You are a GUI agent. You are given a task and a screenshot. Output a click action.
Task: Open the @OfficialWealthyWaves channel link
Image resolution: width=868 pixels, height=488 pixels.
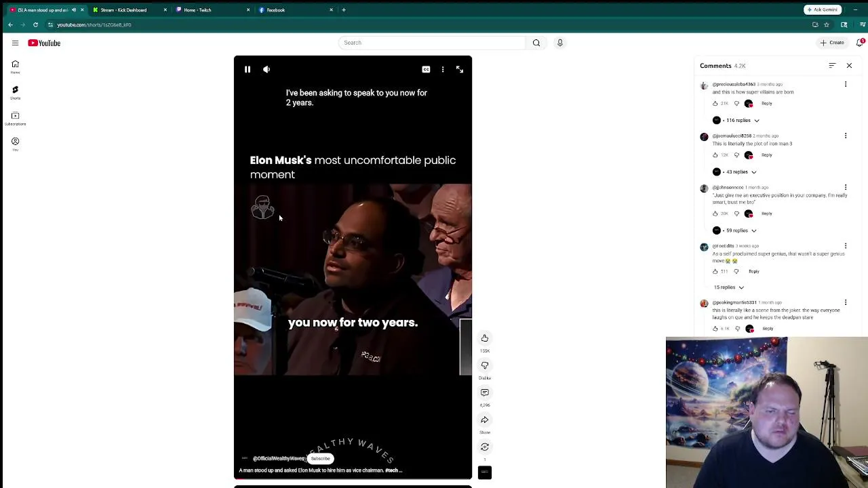pyautogui.click(x=278, y=459)
